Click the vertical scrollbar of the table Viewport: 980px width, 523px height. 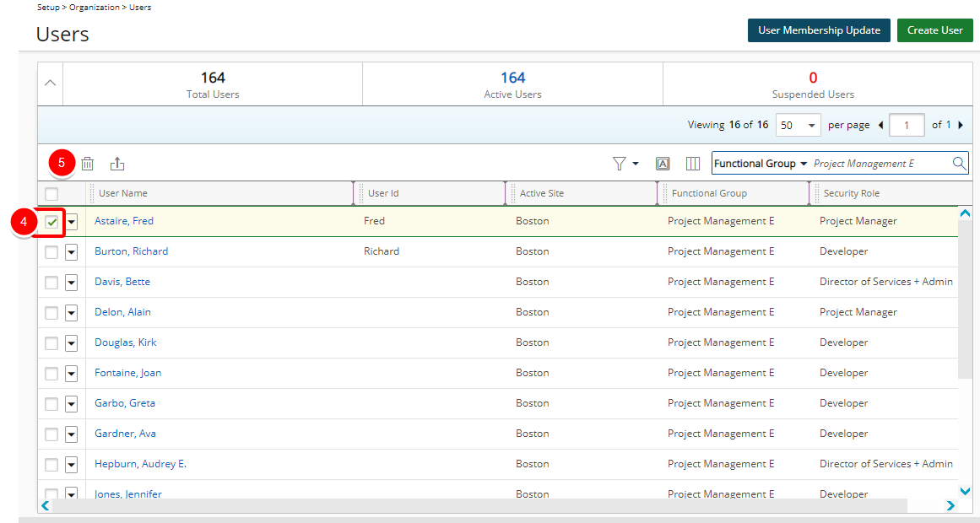pyautogui.click(x=965, y=299)
